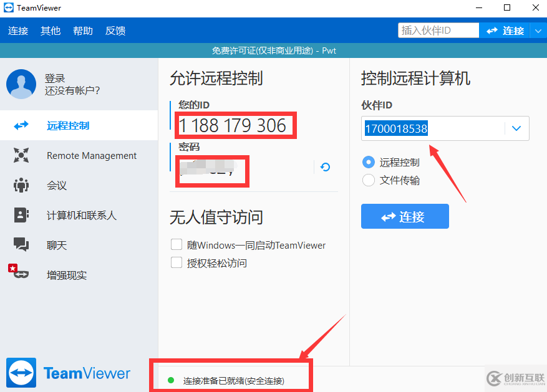Click the 会议 people icon

(x=21, y=185)
